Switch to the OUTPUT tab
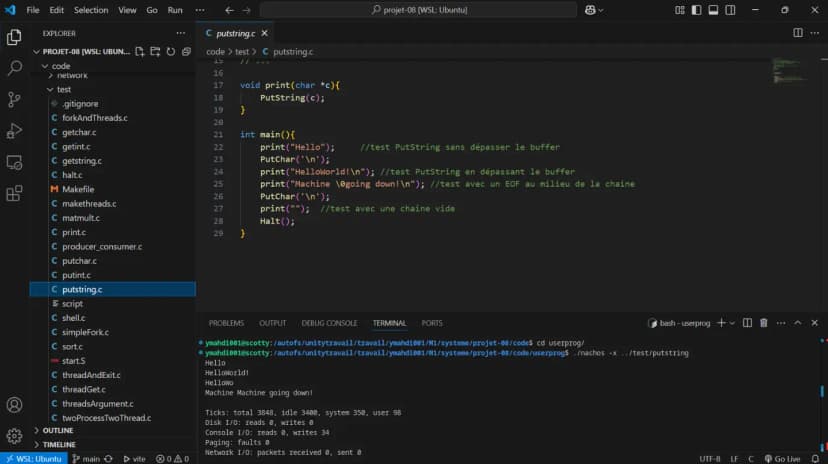The width and height of the screenshot is (828, 464). (272, 323)
